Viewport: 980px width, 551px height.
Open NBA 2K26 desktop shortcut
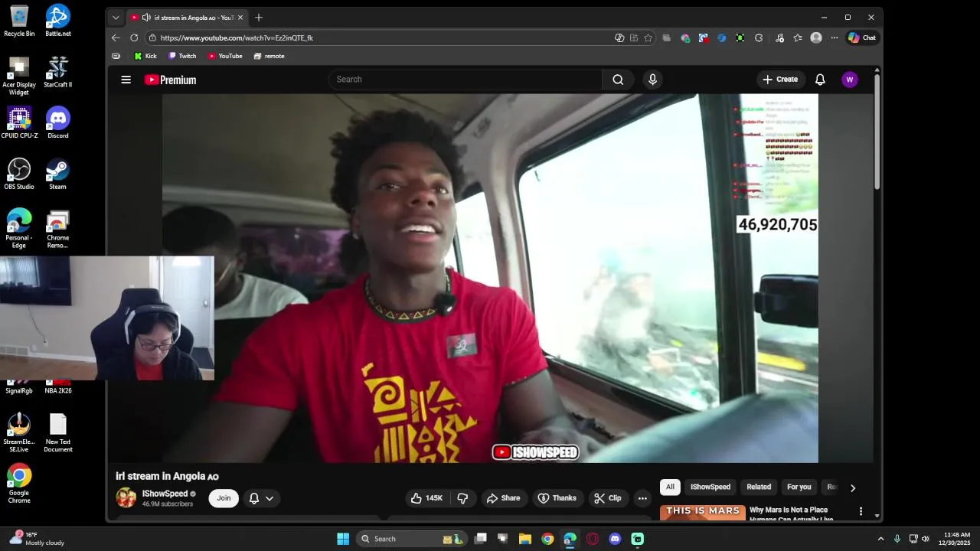tap(57, 386)
